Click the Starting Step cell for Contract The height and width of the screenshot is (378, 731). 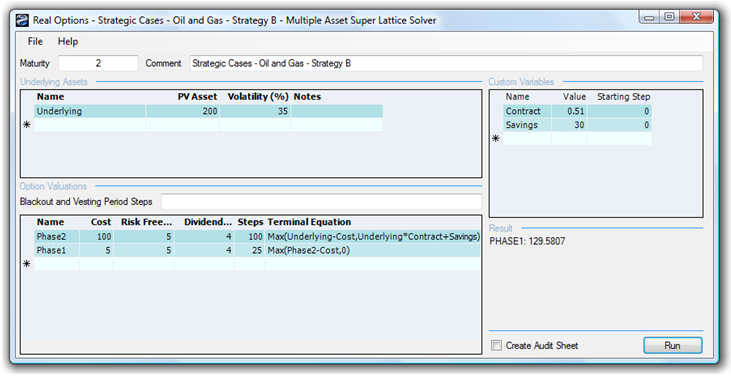[620, 111]
